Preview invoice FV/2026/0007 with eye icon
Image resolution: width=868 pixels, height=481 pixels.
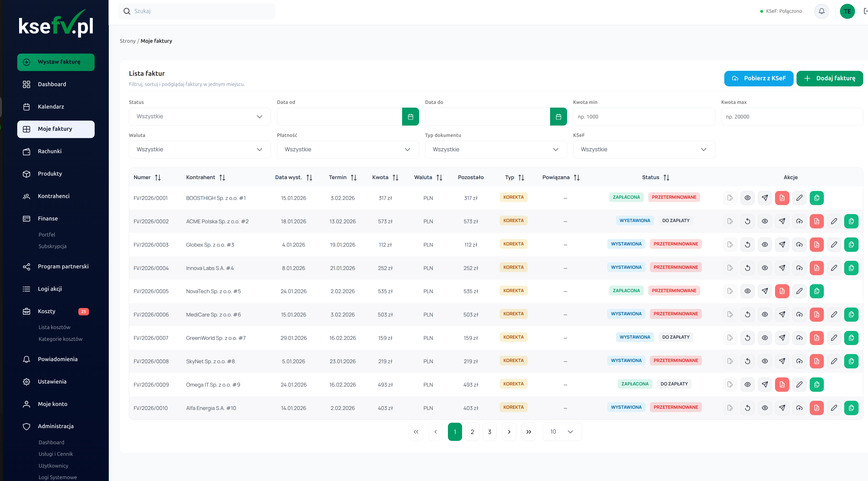point(765,338)
